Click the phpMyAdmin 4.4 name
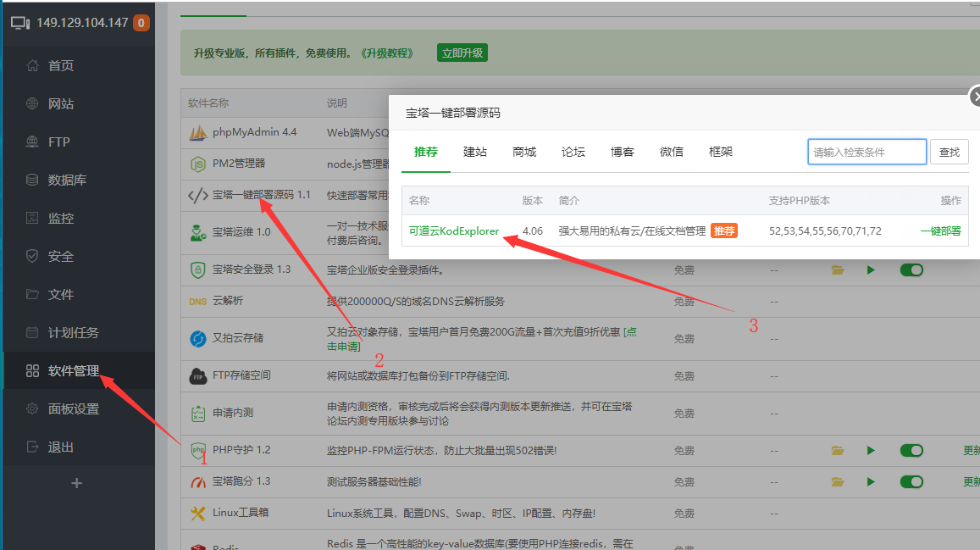This screenshot has height=550, width=980. pos(254,132)
